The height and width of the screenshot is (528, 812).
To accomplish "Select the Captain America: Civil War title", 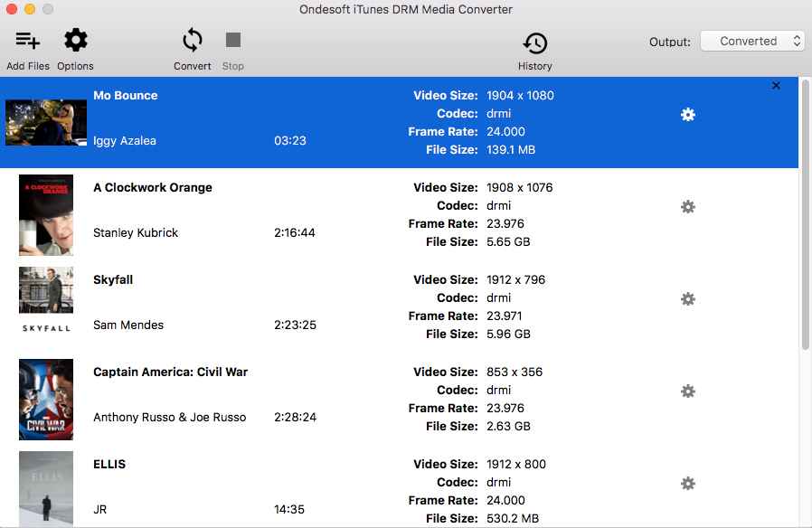I will (170, 372).
